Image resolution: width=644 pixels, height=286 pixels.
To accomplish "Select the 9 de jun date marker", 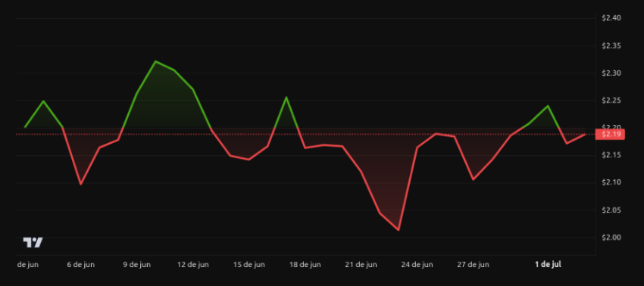I will pyautogui.click(x=137, y=265).
